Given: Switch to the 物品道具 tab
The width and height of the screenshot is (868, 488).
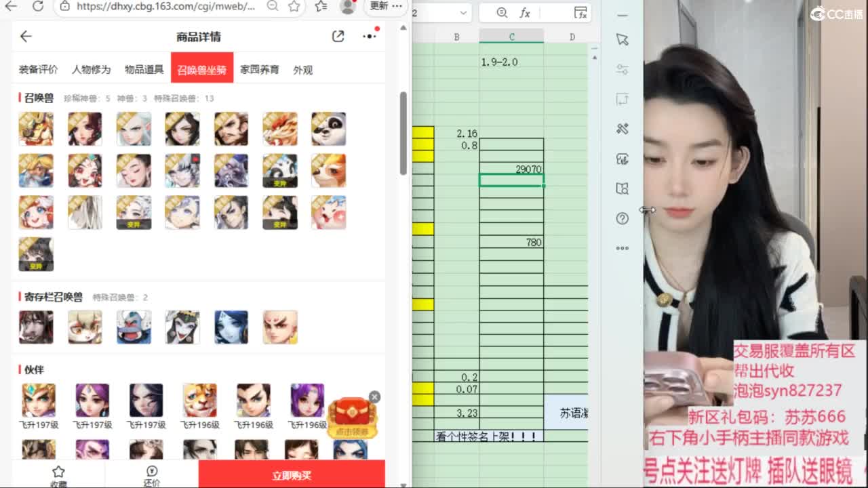Looking at the screenshot, I should pyautogui.click(x=144, y=69).
